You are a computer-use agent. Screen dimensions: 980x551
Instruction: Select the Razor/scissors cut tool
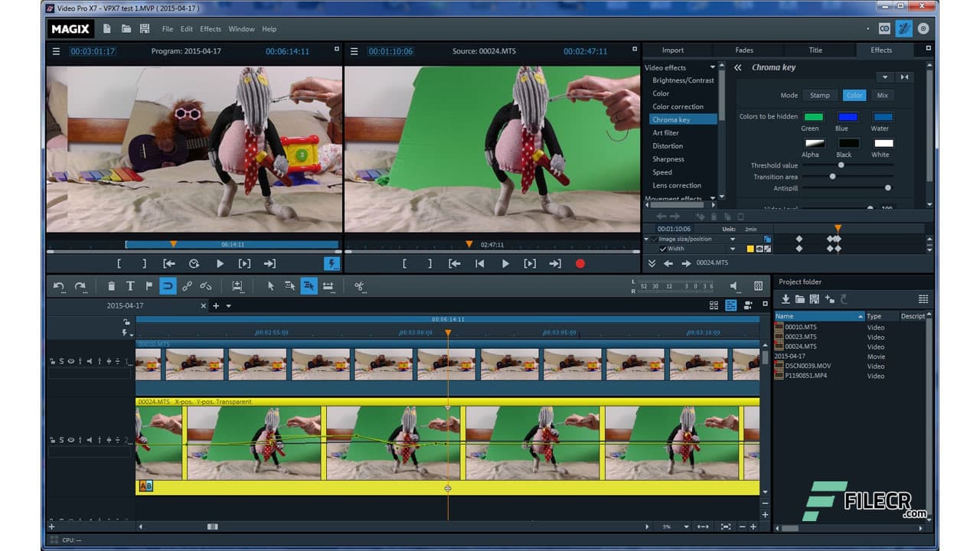tap(360, 285)
